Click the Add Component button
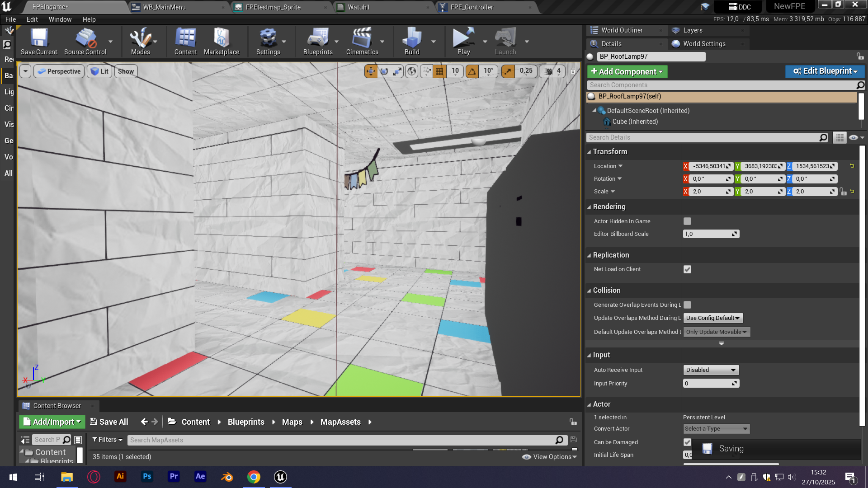Screen dimensions: 868x488 tap(627, 71)
